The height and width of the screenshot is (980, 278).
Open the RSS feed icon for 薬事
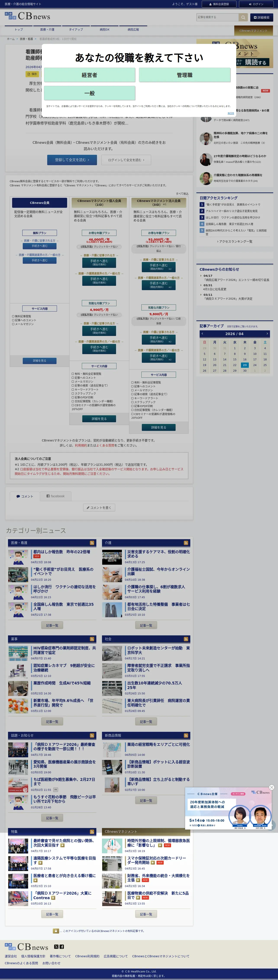click(92, 639)
